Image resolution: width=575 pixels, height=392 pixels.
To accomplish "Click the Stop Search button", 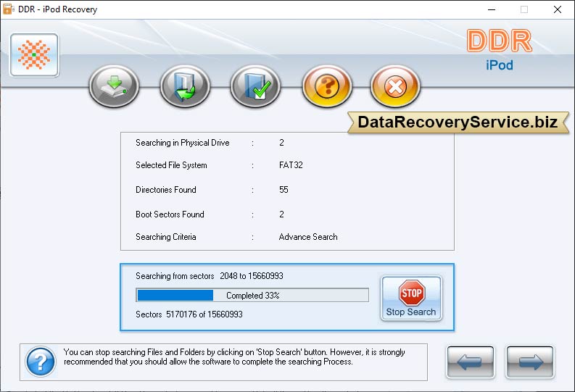I will 411,299.
